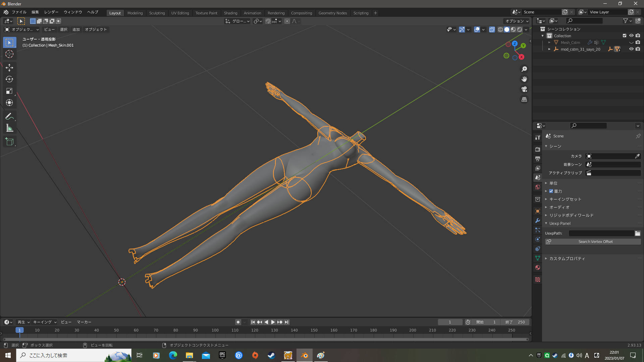Expand the Mesh_Cstm tree item
The height and width of the screenshot is (362, 644).
tap(549, 43)
